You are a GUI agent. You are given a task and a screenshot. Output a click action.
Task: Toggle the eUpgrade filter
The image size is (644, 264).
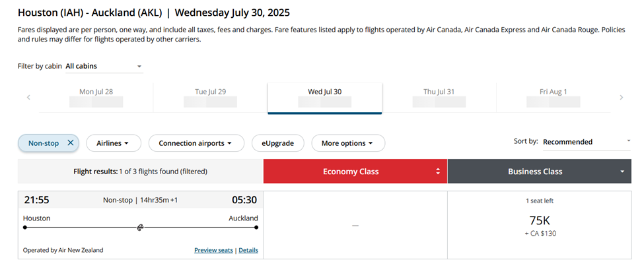pyautogui.click(x=277, y=143)
